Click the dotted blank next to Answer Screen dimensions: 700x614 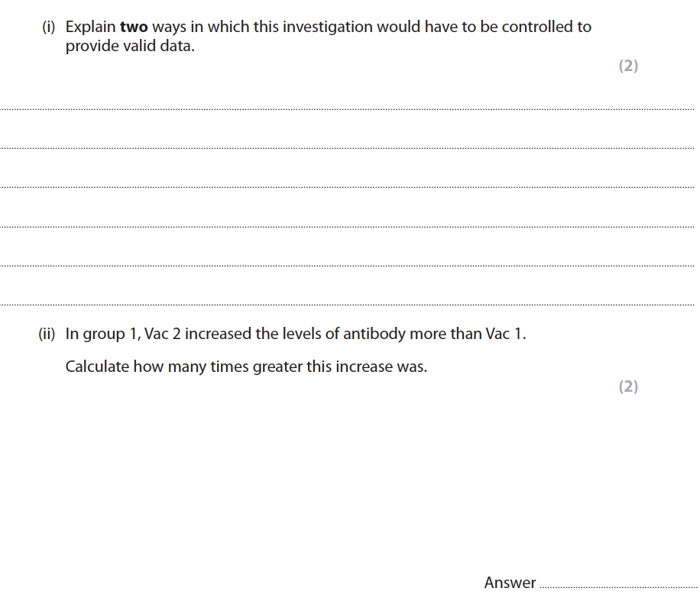(617, 587)
